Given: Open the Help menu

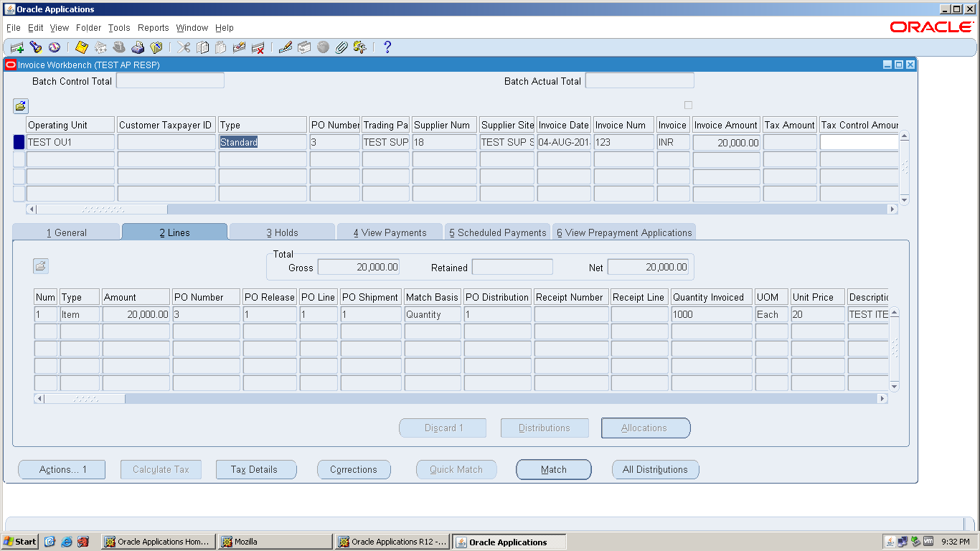Looking at the screenshot, I should click(x=225, y=28).
